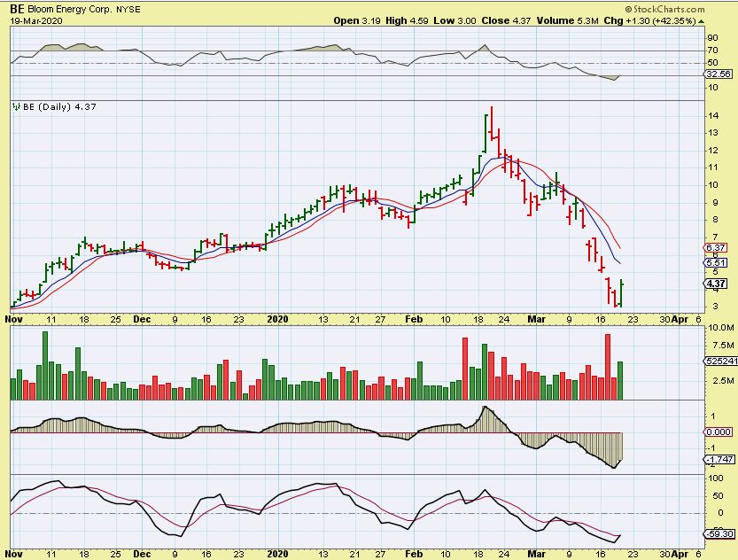Click the 6.37 red moving average tag
738x560 pixels.
(x=716, y=247)
